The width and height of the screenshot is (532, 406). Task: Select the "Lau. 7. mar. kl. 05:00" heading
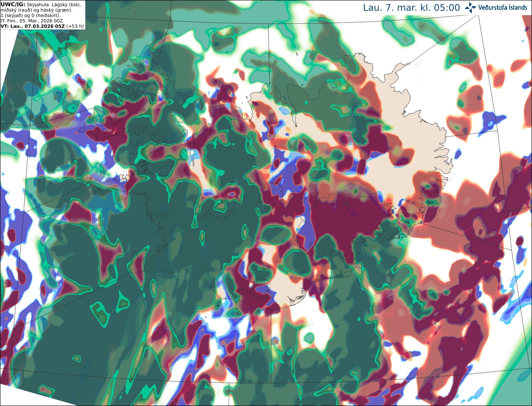click(411, 8)
